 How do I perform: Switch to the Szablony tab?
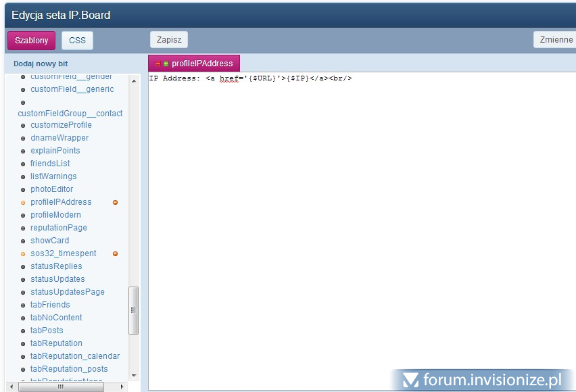[x=31, y=41]
